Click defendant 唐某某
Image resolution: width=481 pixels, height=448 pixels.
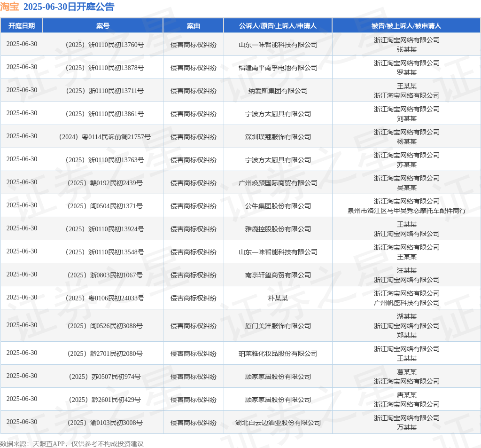tap(406, 395)
